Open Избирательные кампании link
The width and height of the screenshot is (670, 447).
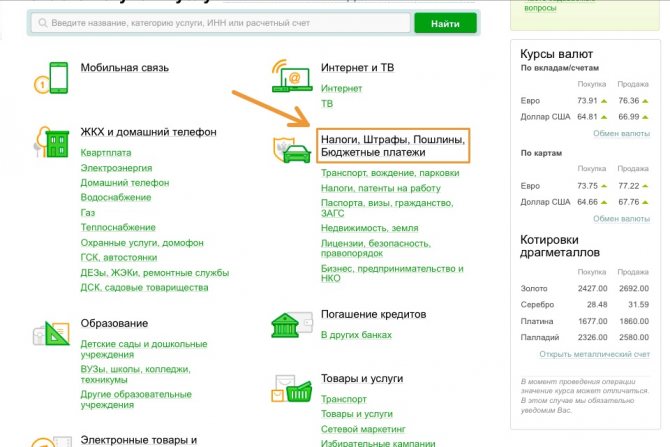click(x=378, y=443)
